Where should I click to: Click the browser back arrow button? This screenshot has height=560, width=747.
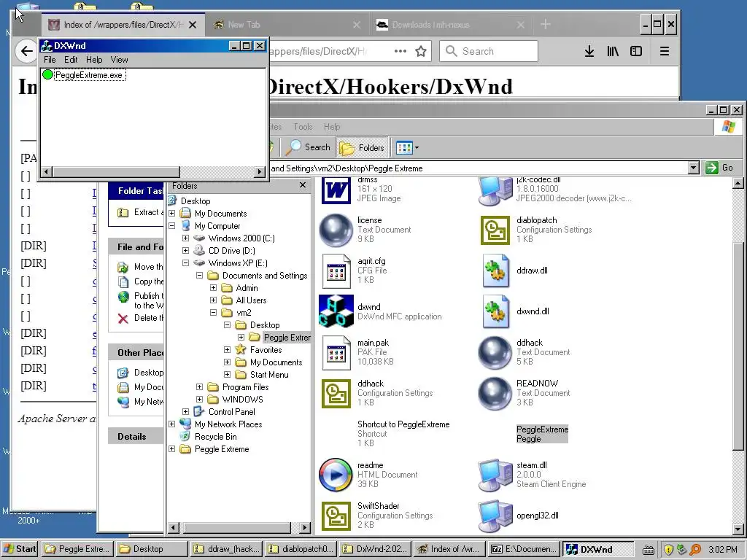27,51
